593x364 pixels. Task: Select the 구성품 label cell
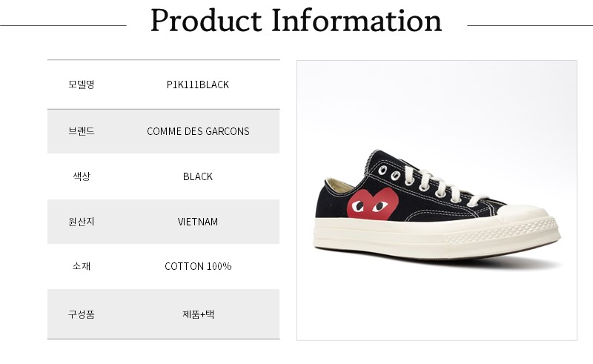(82, 314)
